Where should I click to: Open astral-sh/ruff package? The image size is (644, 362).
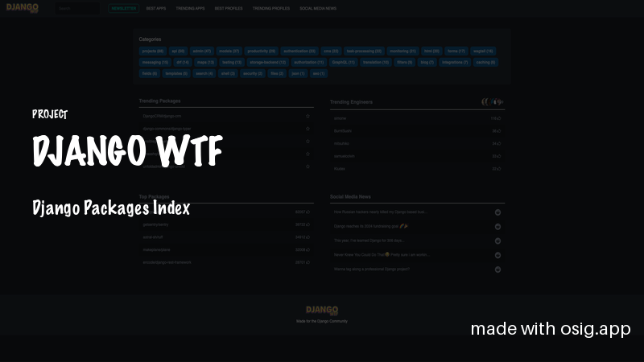pos(153,237)
